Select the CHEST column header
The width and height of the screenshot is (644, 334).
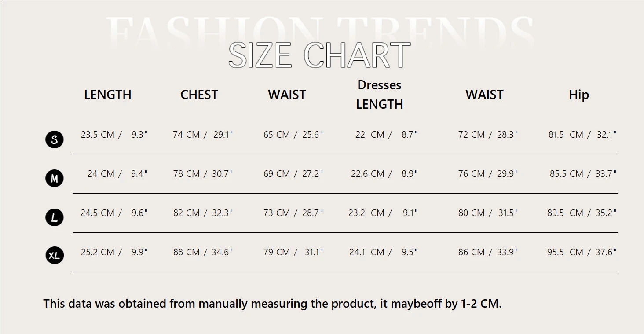pos(199,95)
